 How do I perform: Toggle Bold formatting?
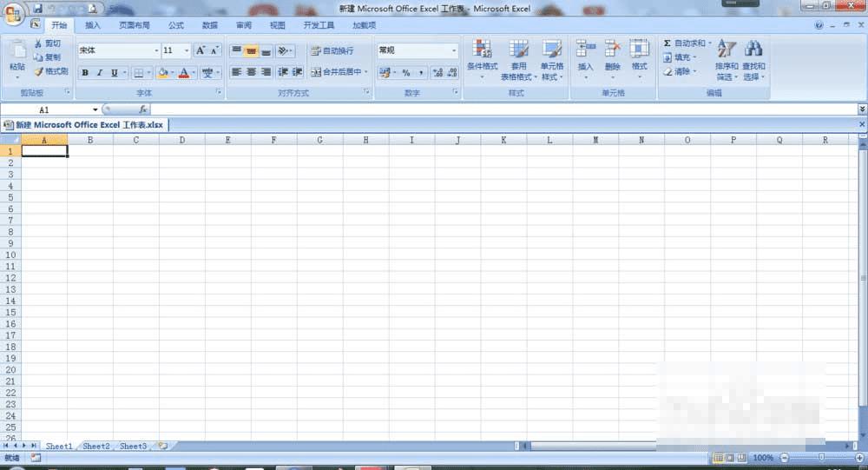coord(85,73)
